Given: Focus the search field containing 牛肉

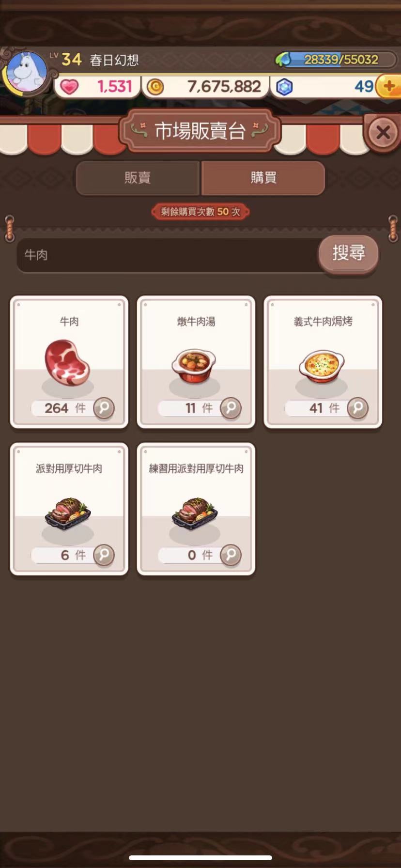Looking at the screenshot, I should coord(169,255).
